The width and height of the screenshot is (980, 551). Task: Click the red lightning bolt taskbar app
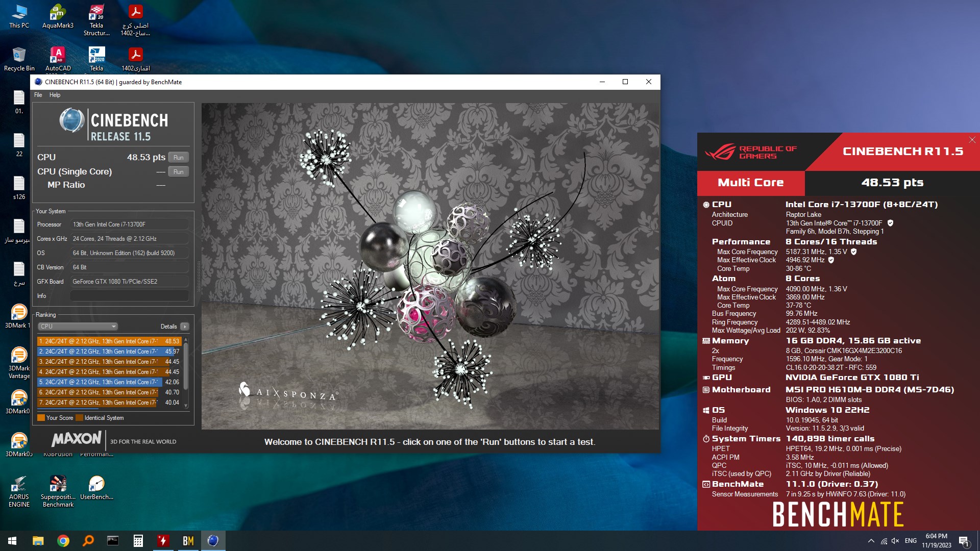[163, 541]
